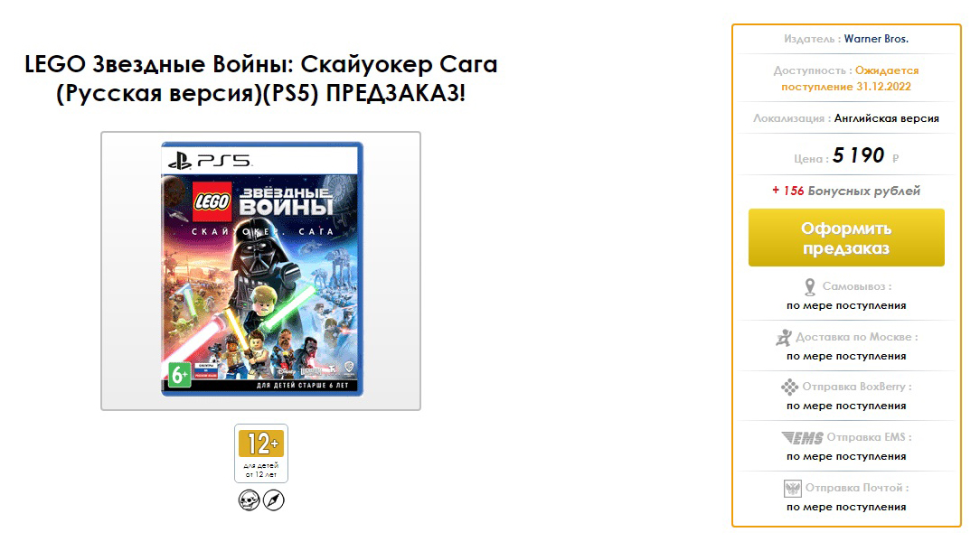Click the 5 190 price value
Viewport: 980px width, 551px height.
click(858, 155)
